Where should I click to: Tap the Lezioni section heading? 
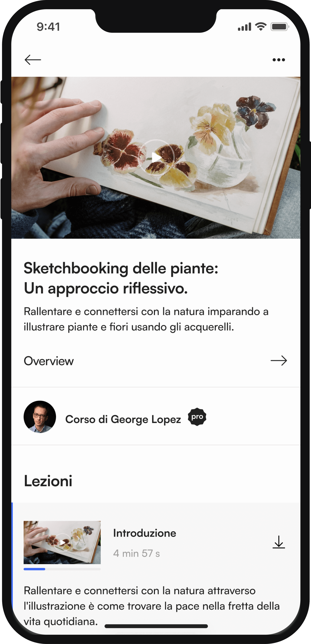click(x=48, y=481)
